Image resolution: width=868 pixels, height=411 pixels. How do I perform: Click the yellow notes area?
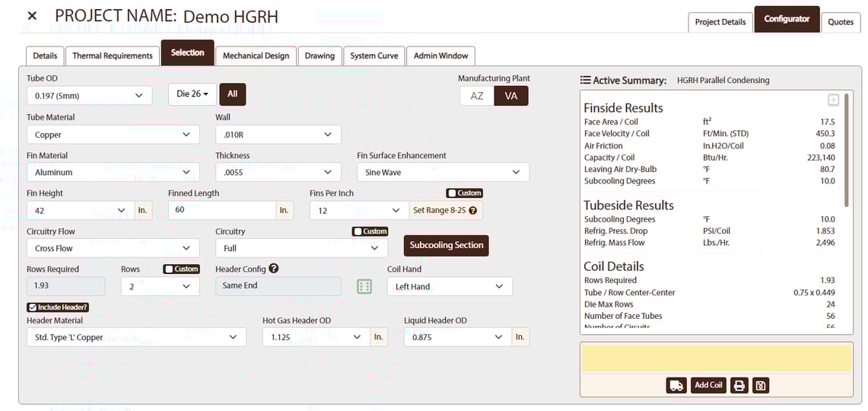click(716, 358)
